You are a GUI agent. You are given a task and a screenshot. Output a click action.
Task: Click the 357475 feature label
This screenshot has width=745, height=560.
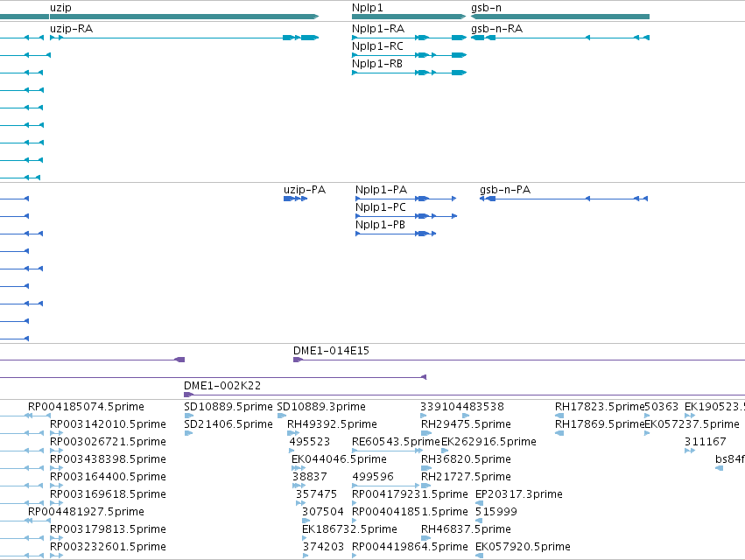point(316,494)
